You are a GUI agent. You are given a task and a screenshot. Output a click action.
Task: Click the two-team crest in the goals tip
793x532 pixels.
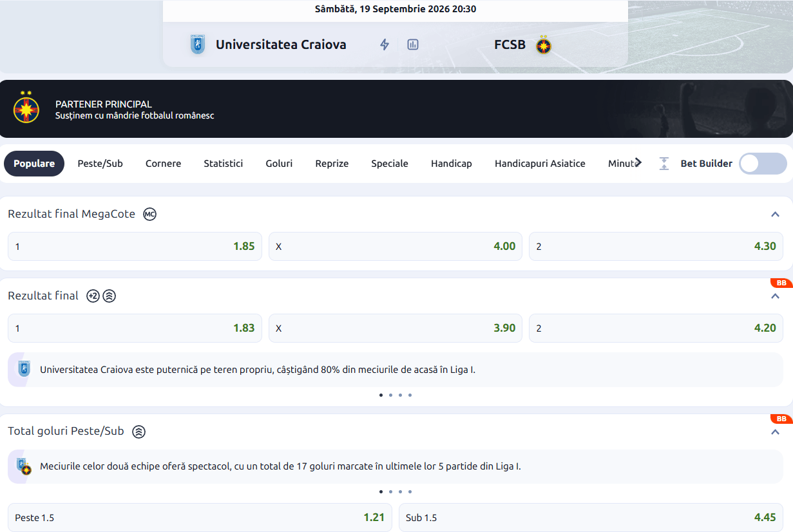(24, 466)
